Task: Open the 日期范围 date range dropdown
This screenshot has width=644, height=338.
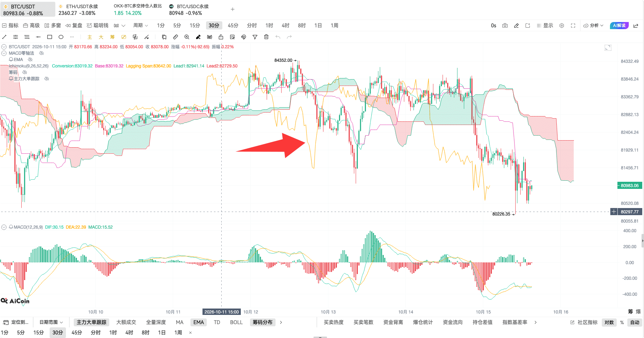Action: (51, 322)
